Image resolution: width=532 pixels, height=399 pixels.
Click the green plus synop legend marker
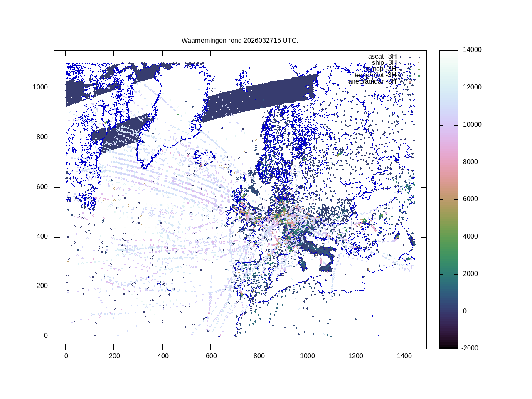(x=419, y=69)
